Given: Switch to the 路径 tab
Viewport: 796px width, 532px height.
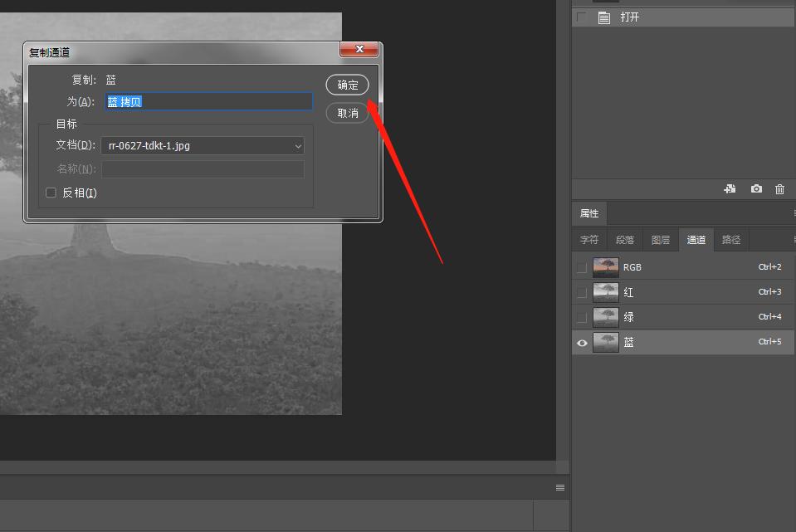Looking at the screenshot, I should click(731, 240).
